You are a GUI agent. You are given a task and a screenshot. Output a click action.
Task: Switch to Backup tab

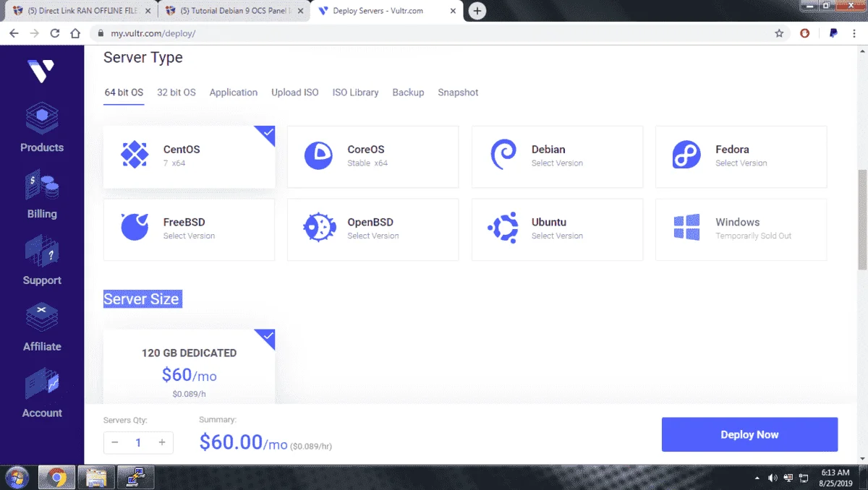click(x=408, y=93)
